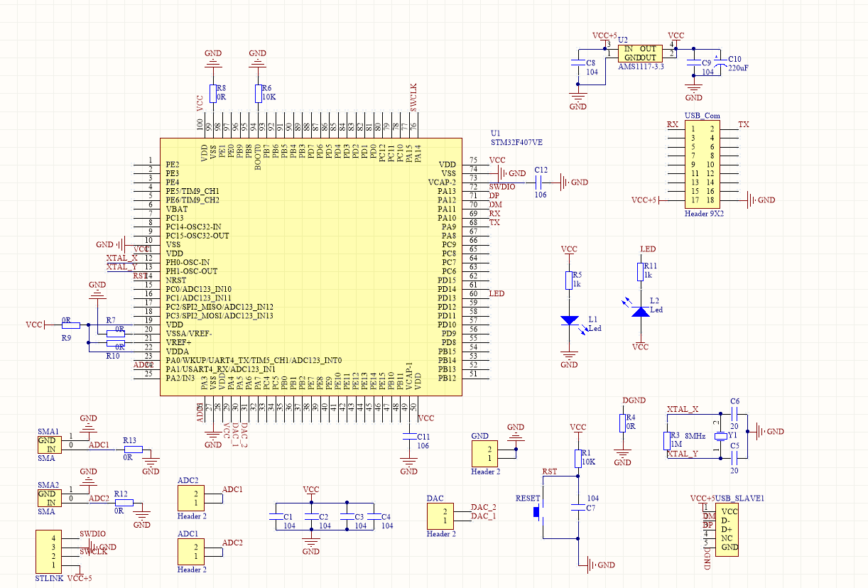This screenshot has width=868, height=588.
Task: Select decoupling capacitor C1
Action: [275, 516]
